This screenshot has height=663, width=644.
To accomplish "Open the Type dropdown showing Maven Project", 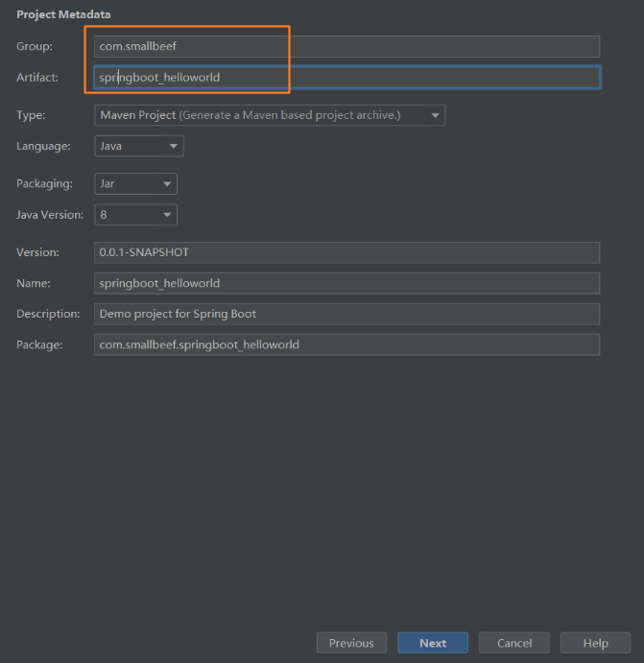I will pos(270,115).
